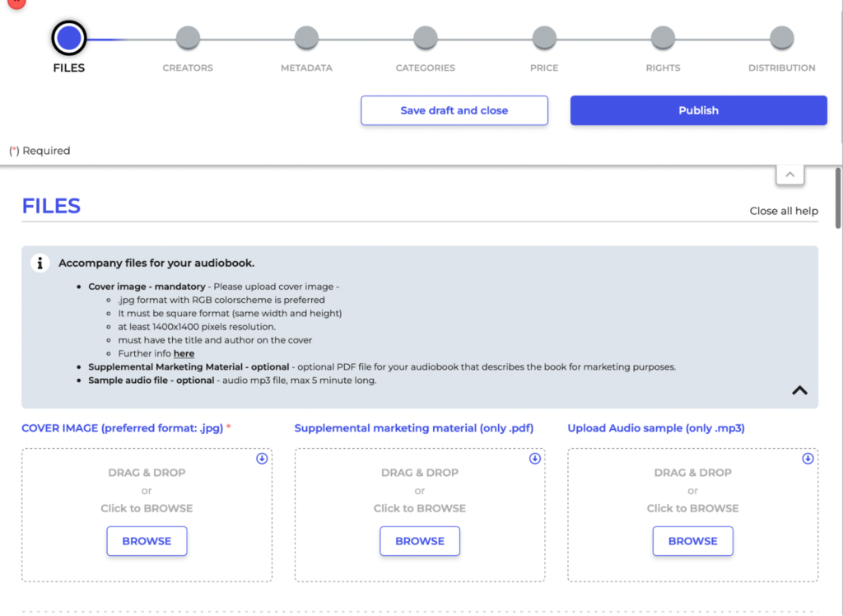
Task: Open the Further info here link
Action: [x=184, y=353]
